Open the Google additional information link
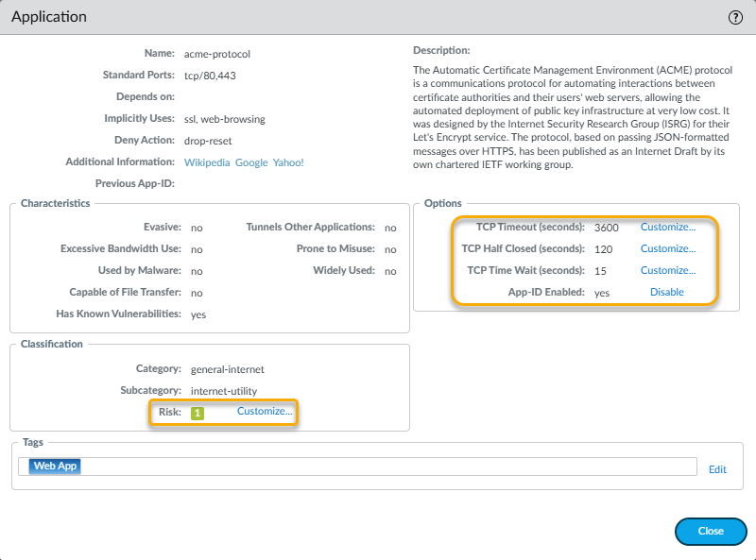Image resolution: width=756 pixels, height=560 pixels. pyautogui.click(x=251, y=162)
